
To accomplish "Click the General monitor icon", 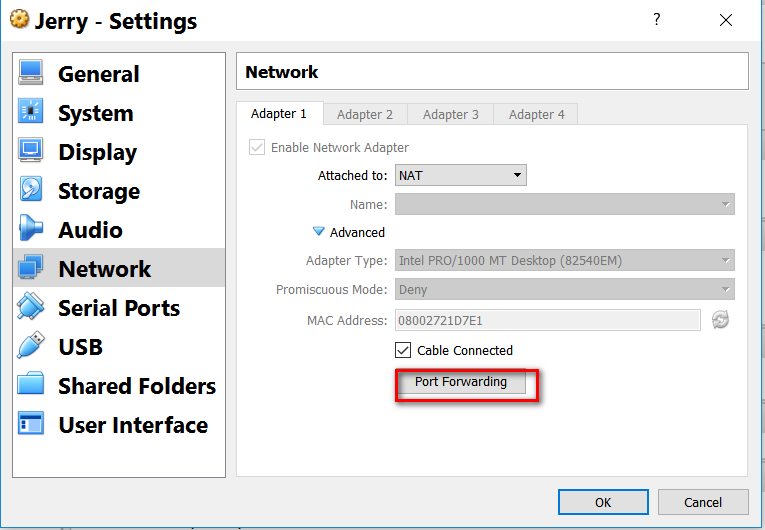I will pyautogui.click(x=31, y=74).
